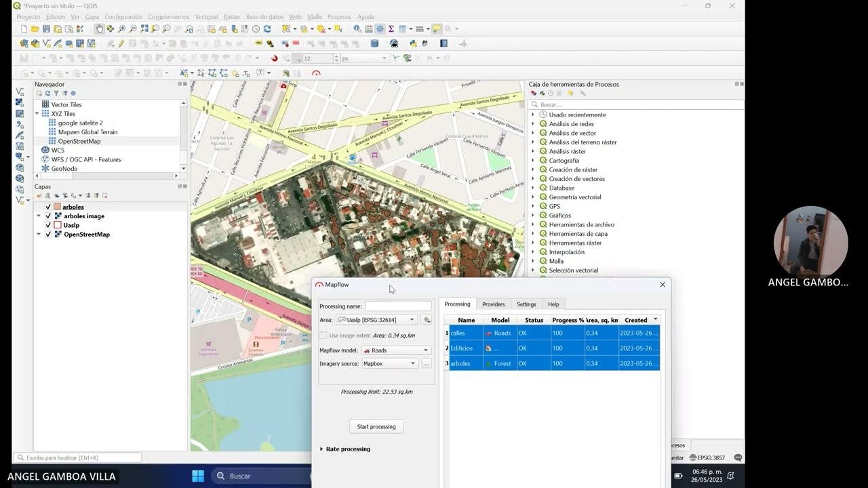868x488 pixels.
Task: Click the ellipsis button beside Imagery source
Action: pos(427,364)
